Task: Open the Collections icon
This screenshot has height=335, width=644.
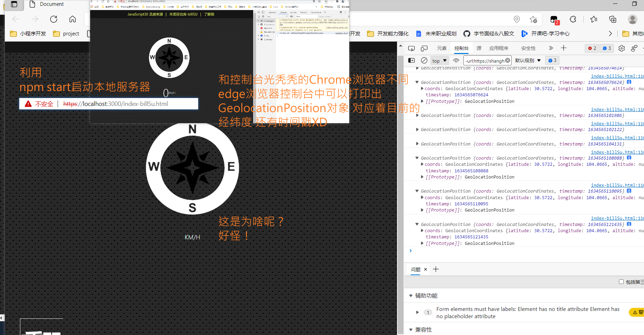Action: point(613,19)
